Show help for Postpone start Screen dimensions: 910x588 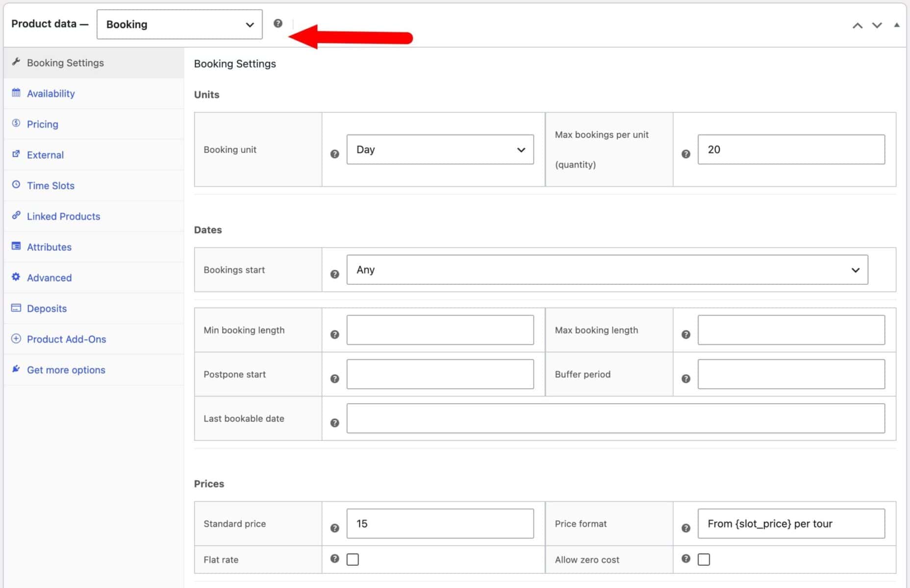335,379
